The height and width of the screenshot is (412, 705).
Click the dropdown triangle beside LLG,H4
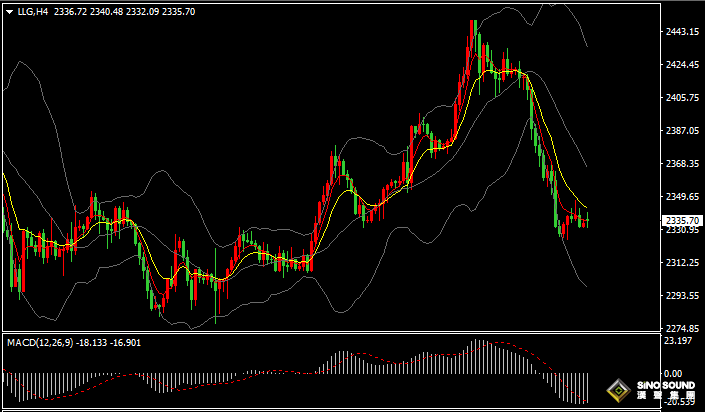9,11
